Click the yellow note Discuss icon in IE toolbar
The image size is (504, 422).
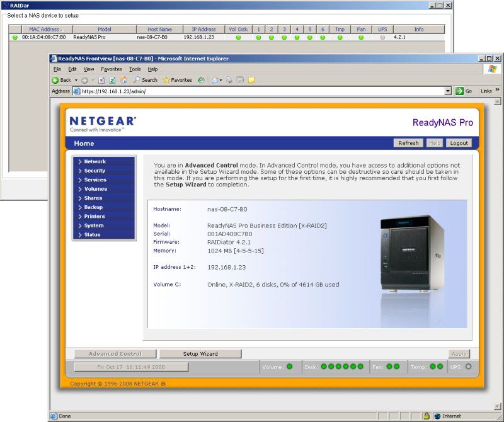point(251,80)
